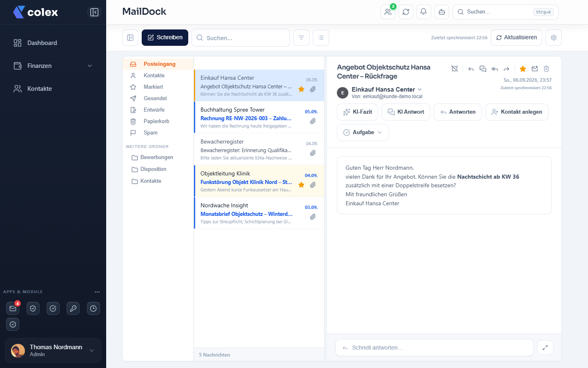Select Kontakte with the person icon in the mail folder list
This screenshot has width=588, height=368.
click(x=158, y=75)
